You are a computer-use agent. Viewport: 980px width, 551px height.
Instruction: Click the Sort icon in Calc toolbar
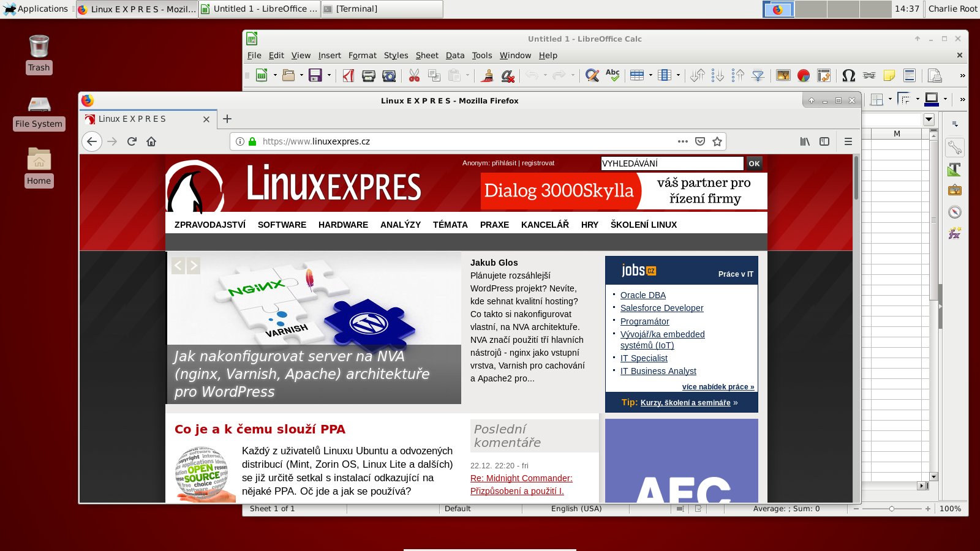(x=697, y=75)
